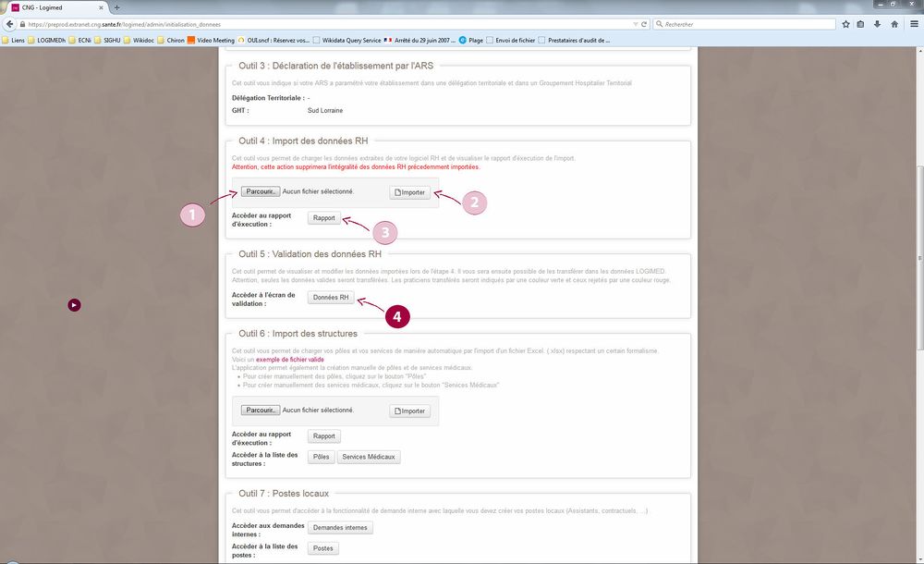Viewport: 924px width, 564px height.
Task: Go back to the previous page
Action: click(9, 24)
